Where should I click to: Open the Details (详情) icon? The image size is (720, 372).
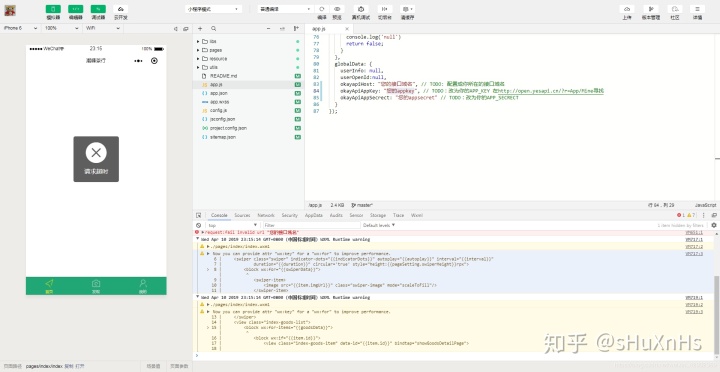[698, 9]
